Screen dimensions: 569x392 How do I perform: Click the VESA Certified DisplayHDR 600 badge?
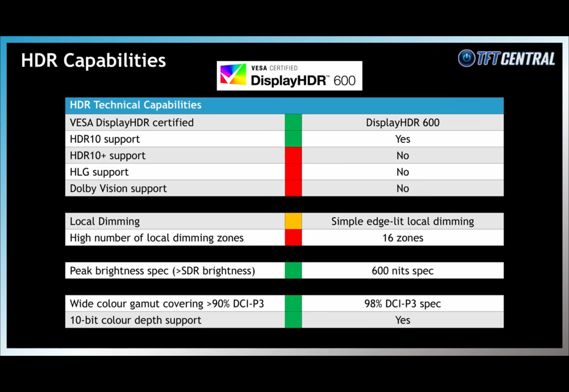289,76
